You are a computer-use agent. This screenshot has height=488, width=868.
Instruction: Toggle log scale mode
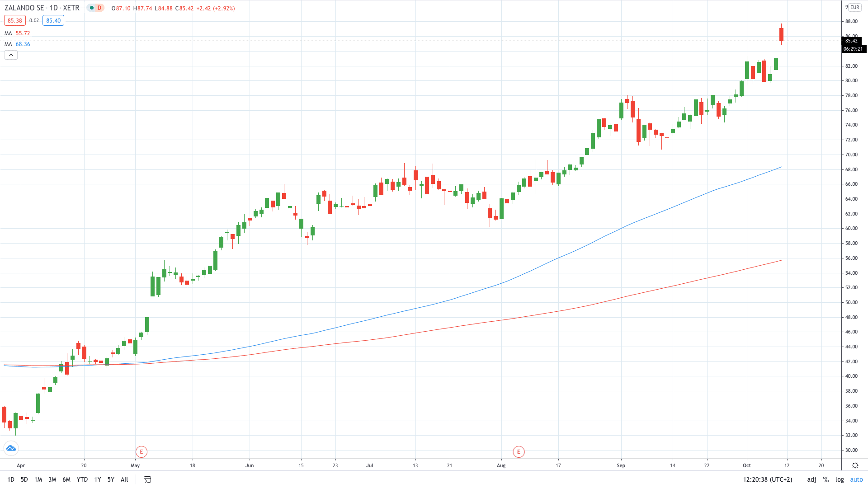[840, 479]
